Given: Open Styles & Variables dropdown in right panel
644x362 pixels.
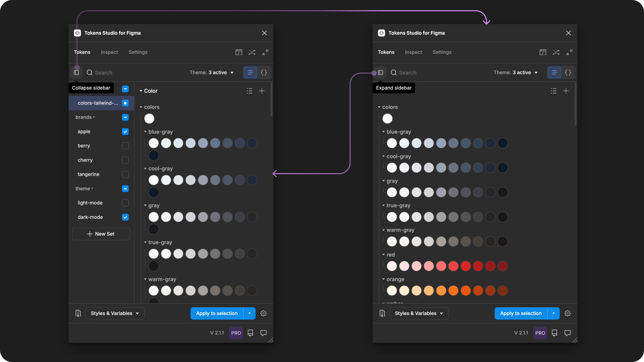Looking at the screenshot, I should [418, 313].
